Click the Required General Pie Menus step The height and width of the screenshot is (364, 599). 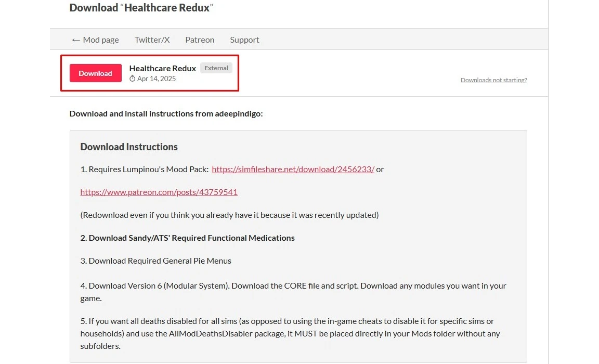coord(156,261)
